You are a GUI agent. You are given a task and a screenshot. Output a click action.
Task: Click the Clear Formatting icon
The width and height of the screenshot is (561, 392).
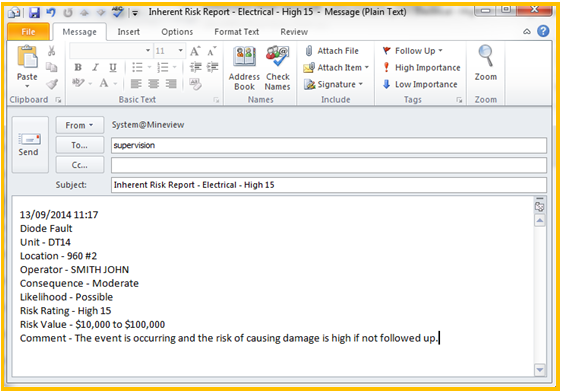195,84
